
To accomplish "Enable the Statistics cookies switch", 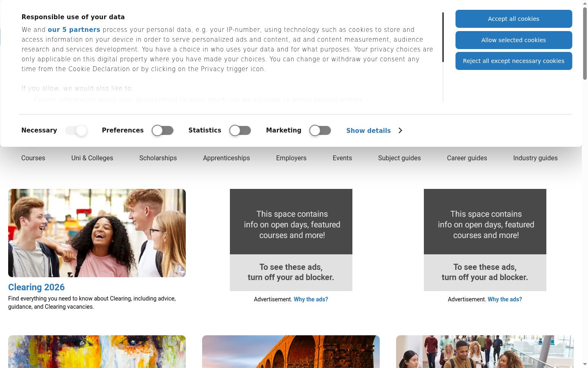I will 240,130.
